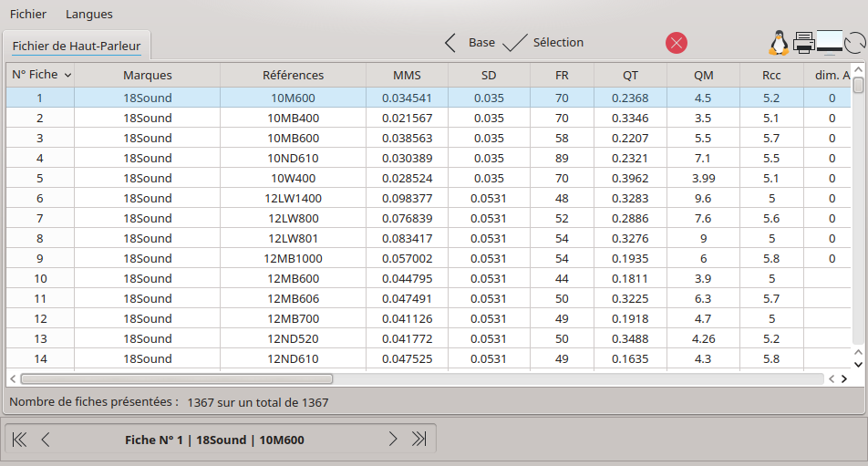This screenshot has height=466, width=868.
Task: Click MMS value 0.057002
Action: [x=407, y=258]
